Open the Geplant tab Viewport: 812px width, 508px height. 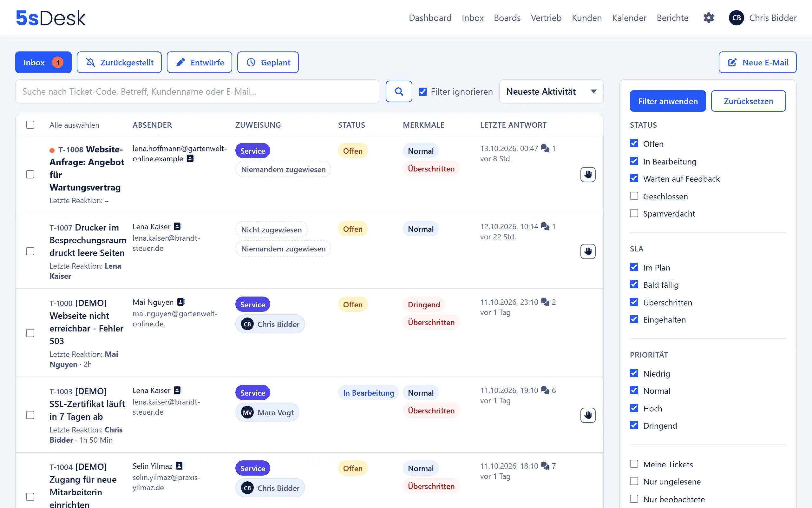(x=268, y=62)
